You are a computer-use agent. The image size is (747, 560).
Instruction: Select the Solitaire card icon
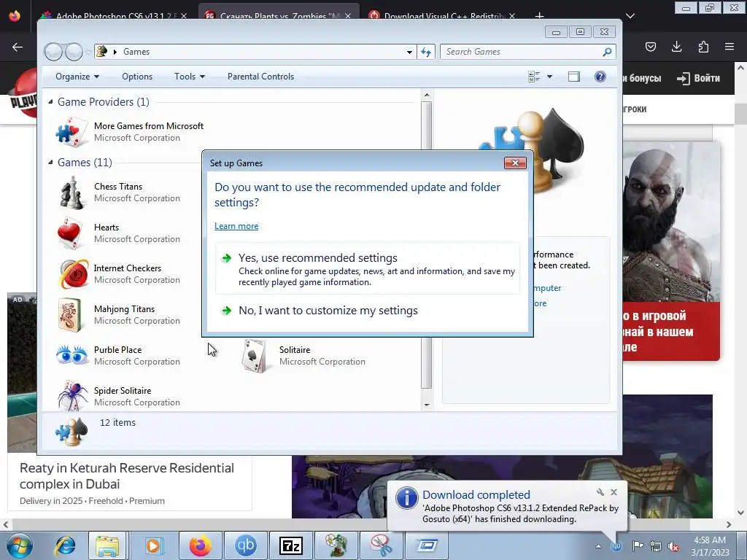click(x=255, y=356)
